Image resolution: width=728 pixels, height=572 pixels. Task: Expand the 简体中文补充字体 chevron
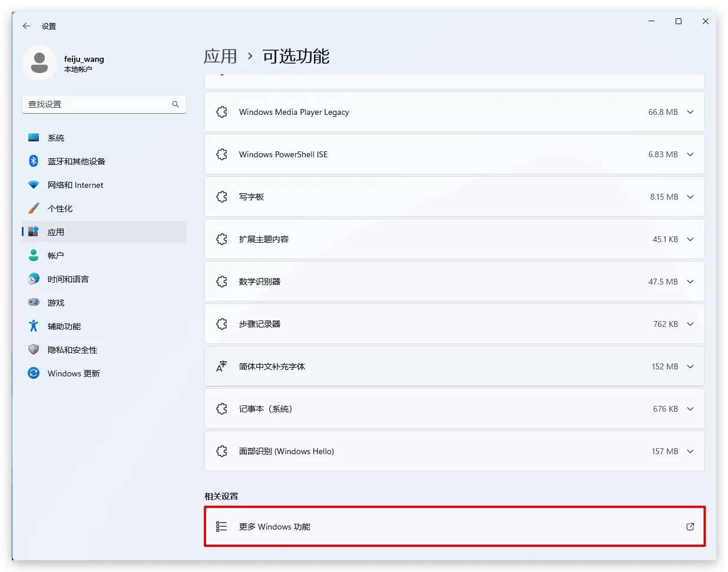pyautogui.click(x=690, y=366)
